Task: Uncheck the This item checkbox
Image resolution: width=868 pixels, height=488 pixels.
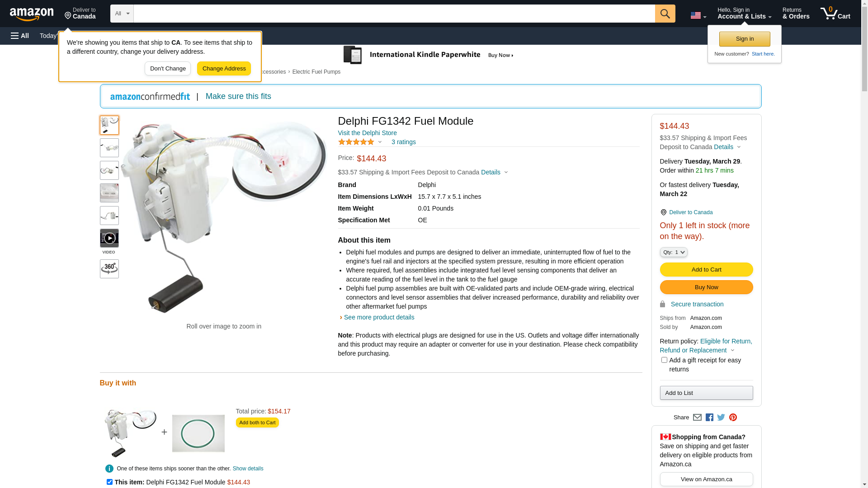Action: (x=109, y=482)
